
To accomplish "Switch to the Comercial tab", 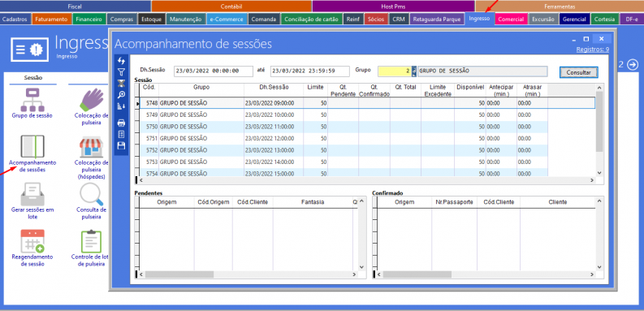I will pyautogui.click(x=511, y=19).
